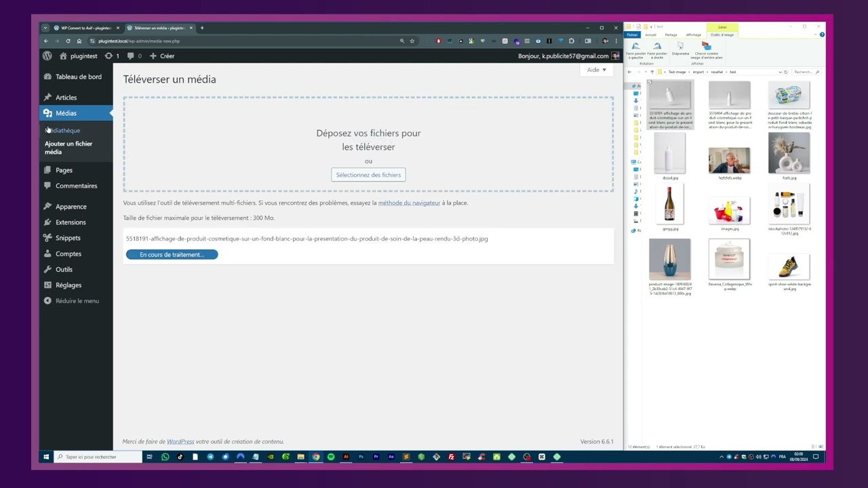
Task: Click import in Explorer breadcrumb path
Action: coord(698,72)
